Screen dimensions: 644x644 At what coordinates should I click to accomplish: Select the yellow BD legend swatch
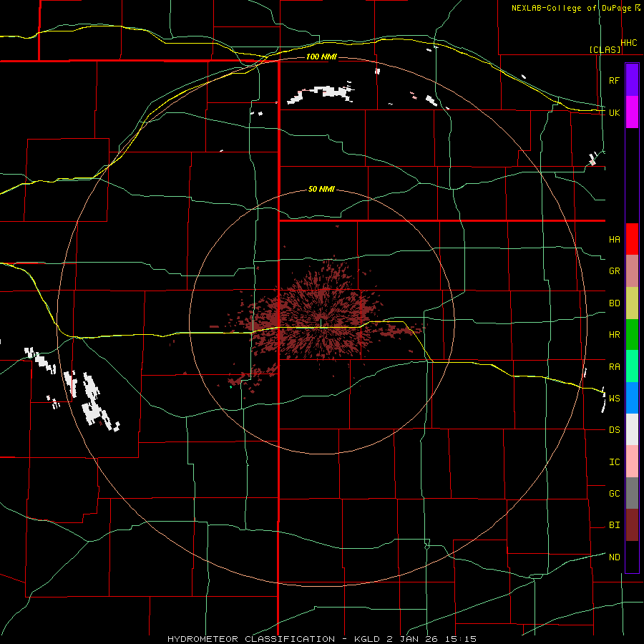point(632,303)
